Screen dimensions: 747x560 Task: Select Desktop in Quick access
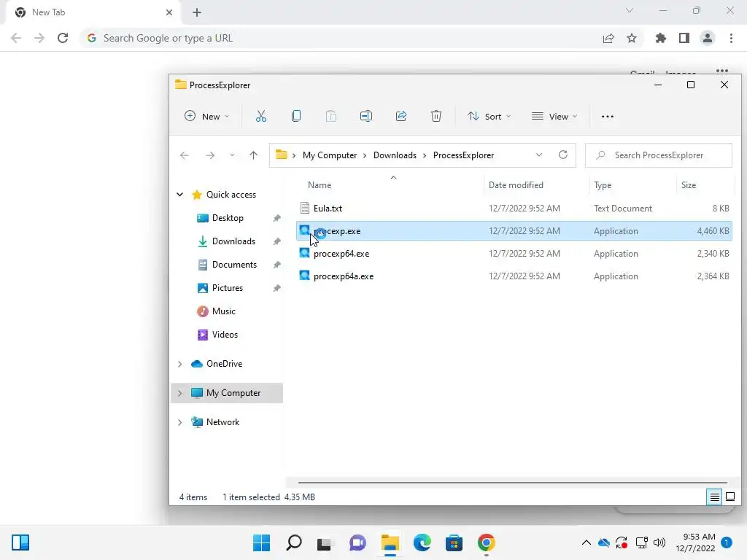(x=228, y=217)
